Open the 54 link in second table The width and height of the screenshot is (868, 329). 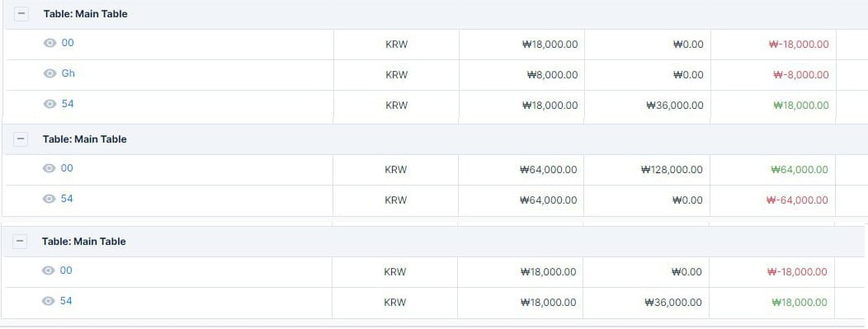coord(67,199)
